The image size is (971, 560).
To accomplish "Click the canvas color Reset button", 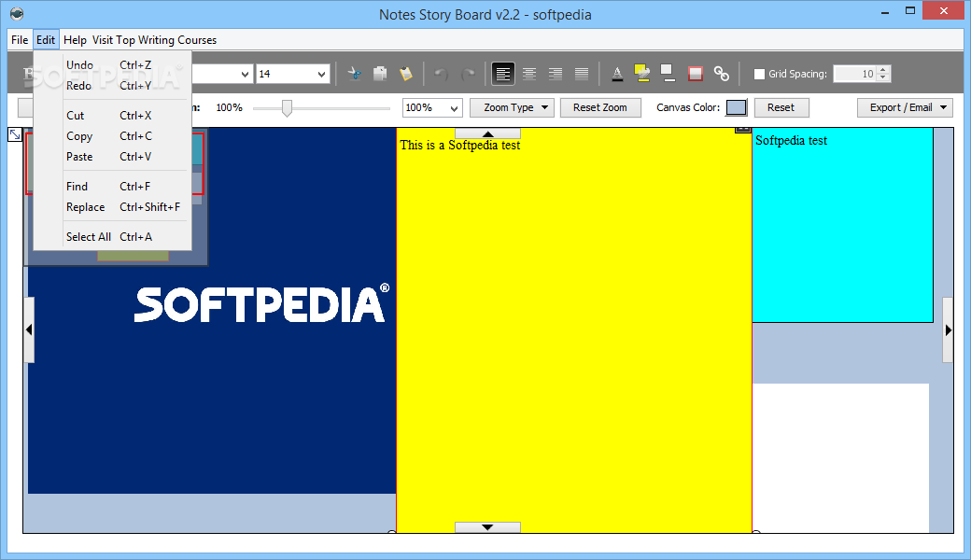I will click(781, 107).
